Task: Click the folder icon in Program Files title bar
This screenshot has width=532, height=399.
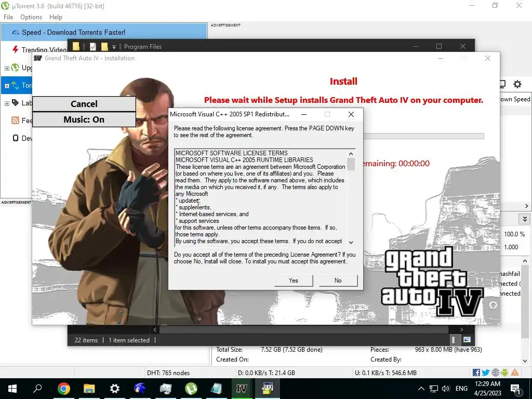Action: coord(76,46)
